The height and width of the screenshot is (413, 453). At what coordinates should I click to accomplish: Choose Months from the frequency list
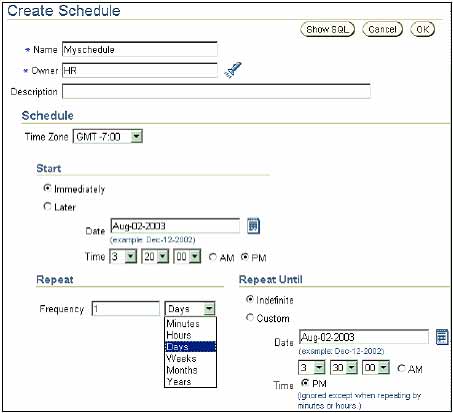click(x=191, y=370)
